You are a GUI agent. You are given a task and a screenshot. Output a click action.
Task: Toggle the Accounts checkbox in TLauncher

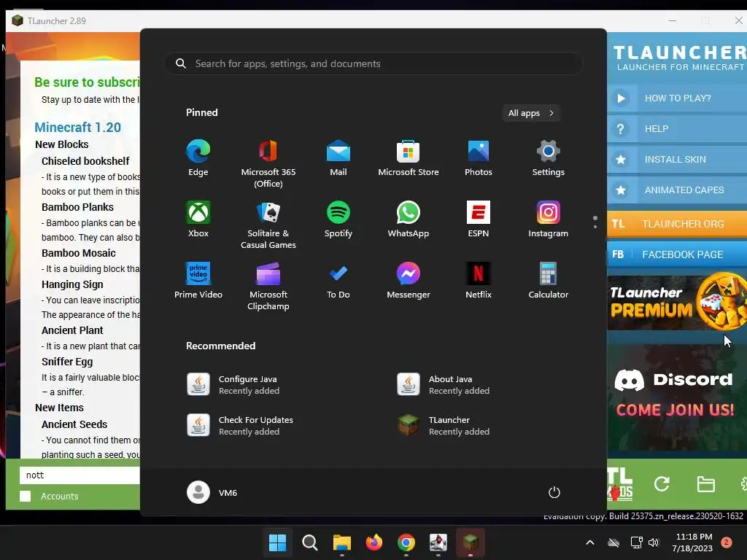[x=26, y=496]
